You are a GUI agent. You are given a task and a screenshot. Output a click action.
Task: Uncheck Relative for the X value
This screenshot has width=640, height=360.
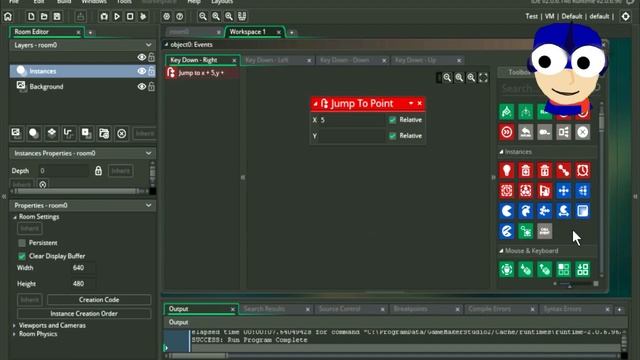pos(392,120)
